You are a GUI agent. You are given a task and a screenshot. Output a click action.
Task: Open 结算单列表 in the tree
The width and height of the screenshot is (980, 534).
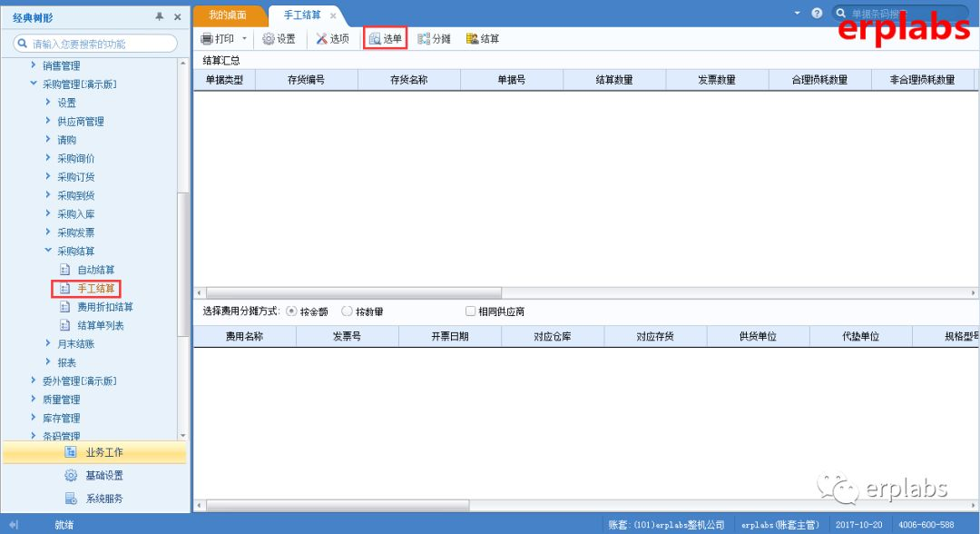click(x=100, y=325)
